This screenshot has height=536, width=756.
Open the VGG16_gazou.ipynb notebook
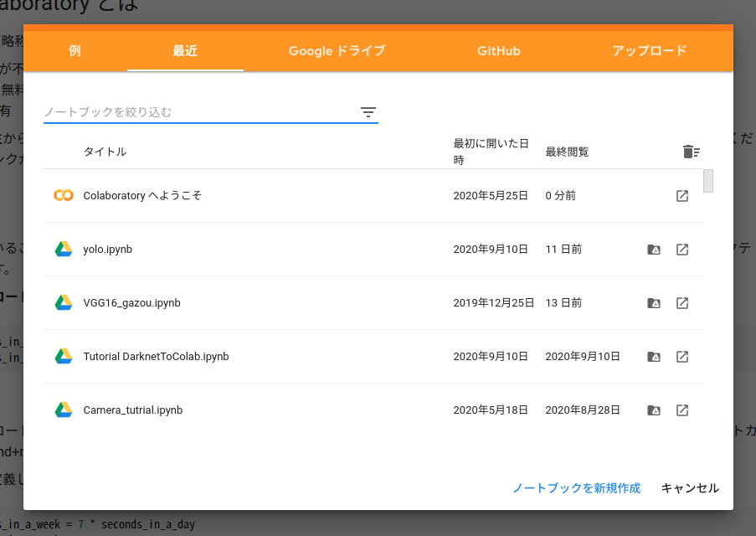tap(131, 303)
